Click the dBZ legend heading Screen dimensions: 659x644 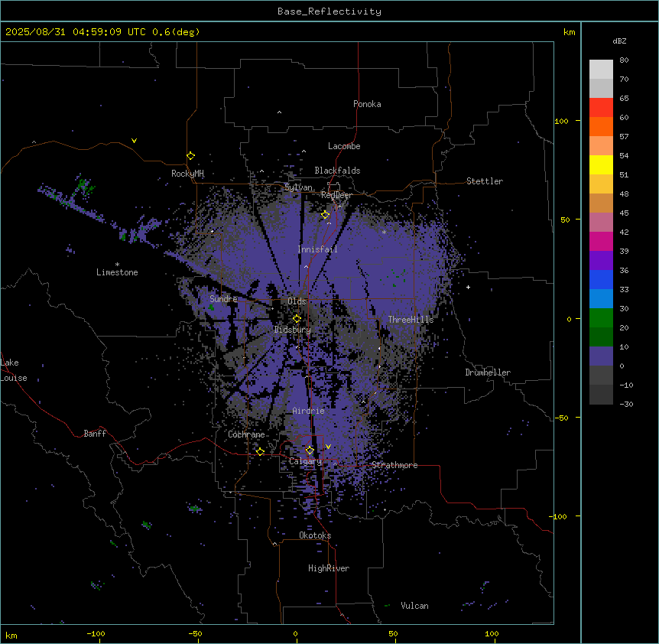[619, 41]
